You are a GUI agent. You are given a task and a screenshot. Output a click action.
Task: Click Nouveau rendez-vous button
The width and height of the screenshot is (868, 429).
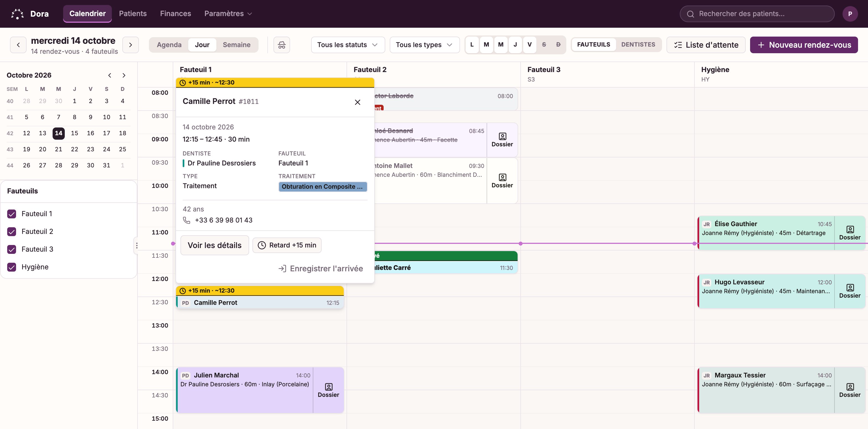[804, 45]
